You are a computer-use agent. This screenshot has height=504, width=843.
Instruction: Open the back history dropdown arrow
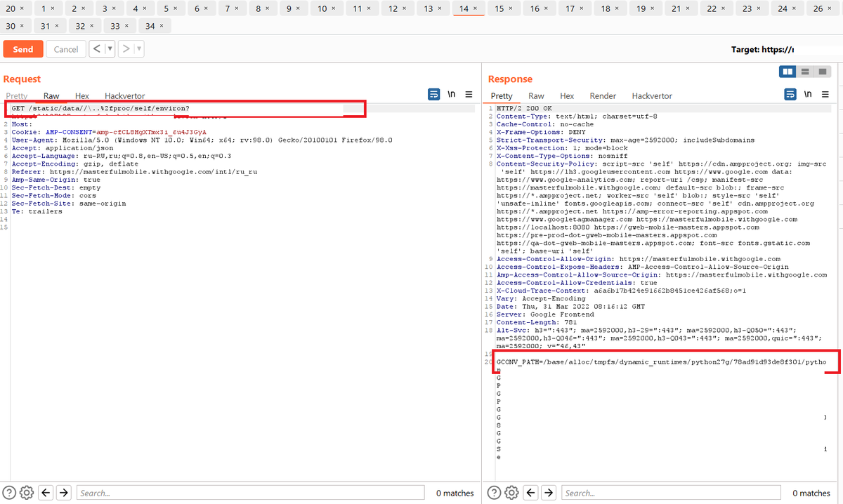[110, 49]
